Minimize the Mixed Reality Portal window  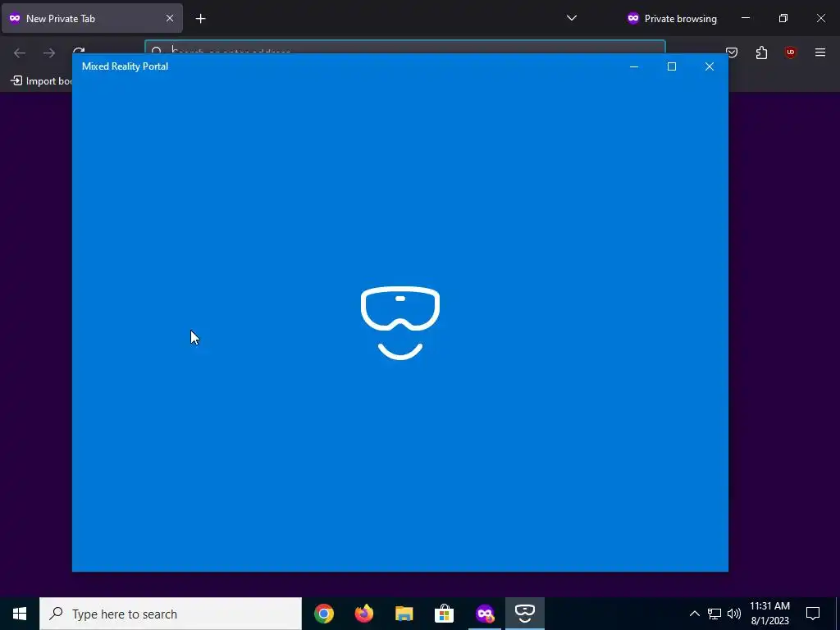[634, 66]
